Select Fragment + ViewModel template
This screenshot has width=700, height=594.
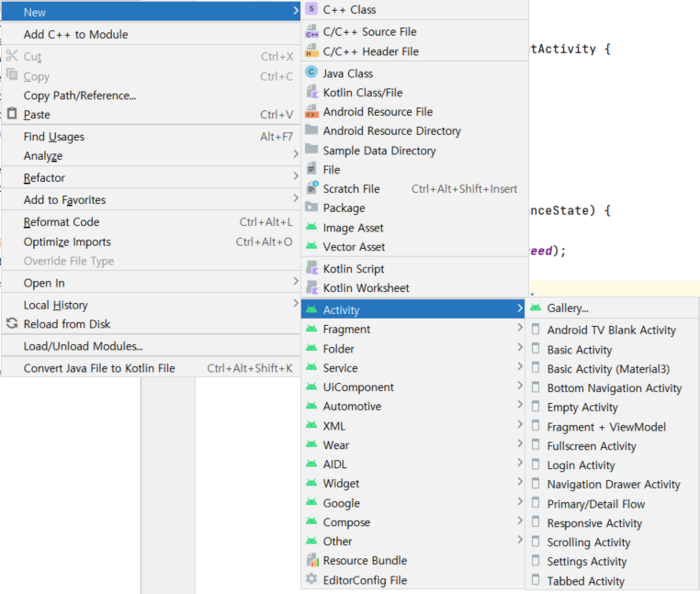click(612, 427)
